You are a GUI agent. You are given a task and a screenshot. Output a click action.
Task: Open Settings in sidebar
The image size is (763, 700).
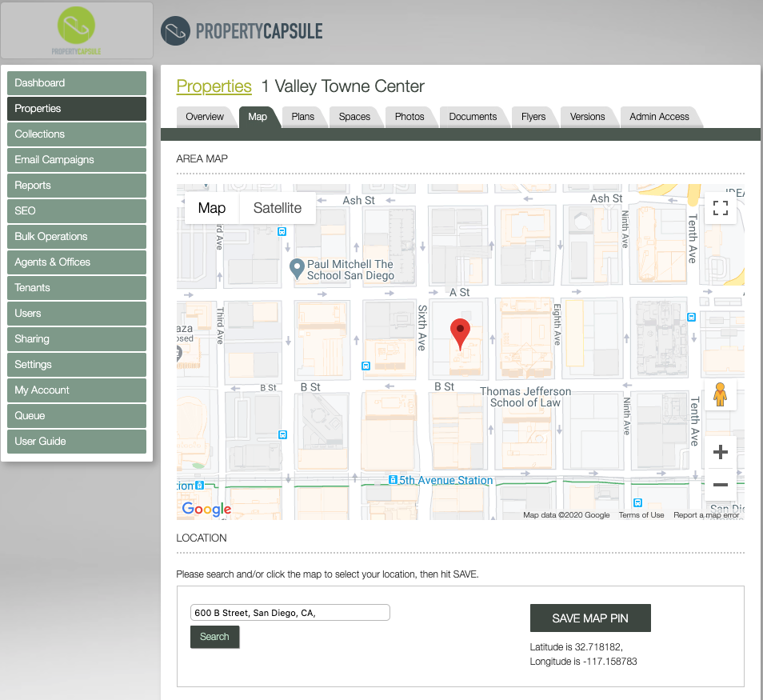77,365
